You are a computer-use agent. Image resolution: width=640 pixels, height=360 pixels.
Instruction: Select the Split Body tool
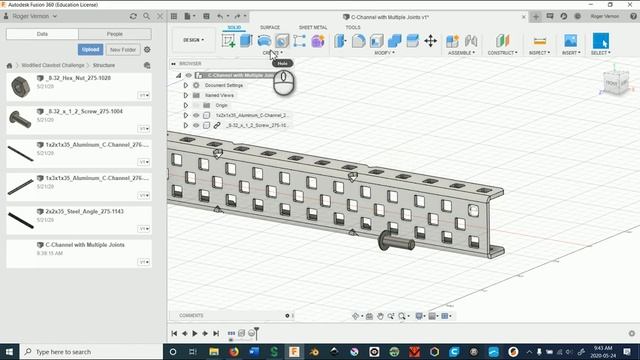click(412, 41)
